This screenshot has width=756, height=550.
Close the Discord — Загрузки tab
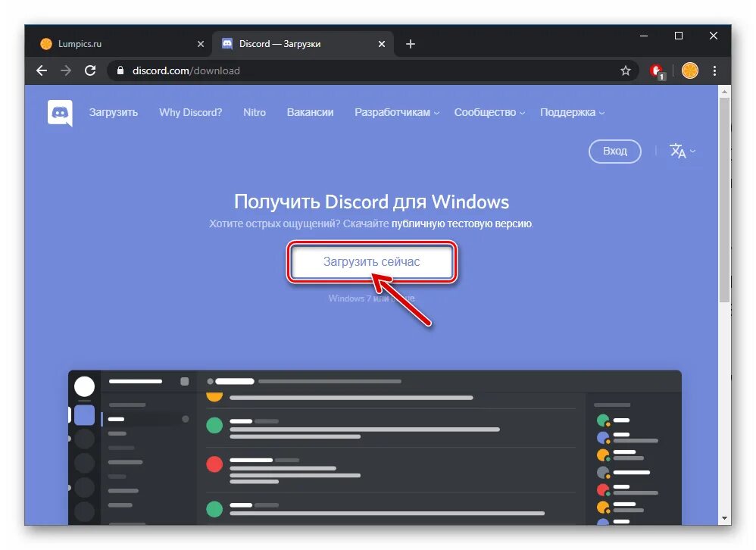tap(381, 44)
